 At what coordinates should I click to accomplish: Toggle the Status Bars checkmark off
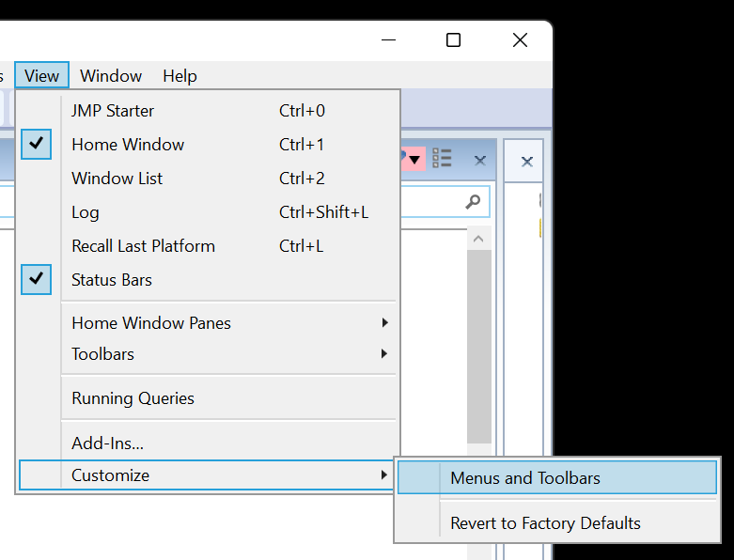click(111, 280)
